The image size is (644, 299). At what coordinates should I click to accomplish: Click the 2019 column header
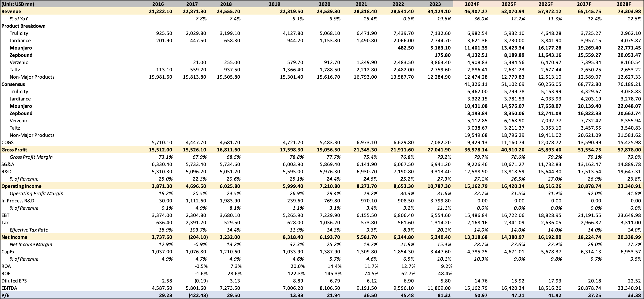274,4
